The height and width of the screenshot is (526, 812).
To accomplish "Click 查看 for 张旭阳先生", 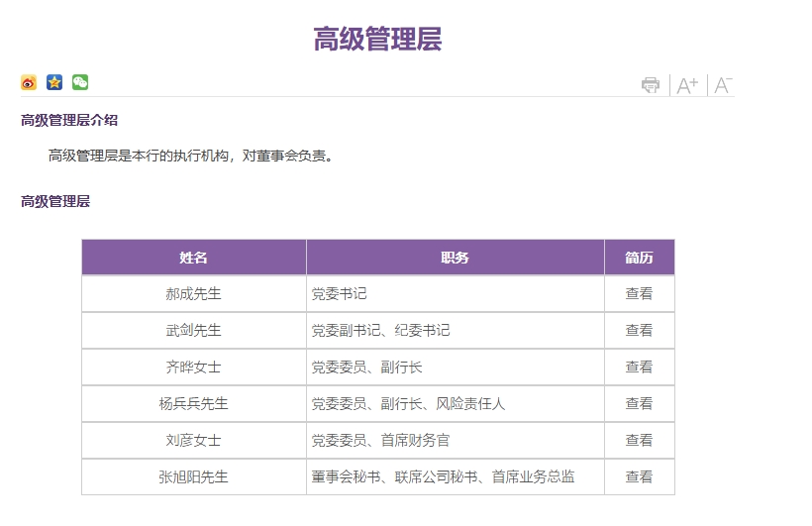I will [x=639, y=476].
